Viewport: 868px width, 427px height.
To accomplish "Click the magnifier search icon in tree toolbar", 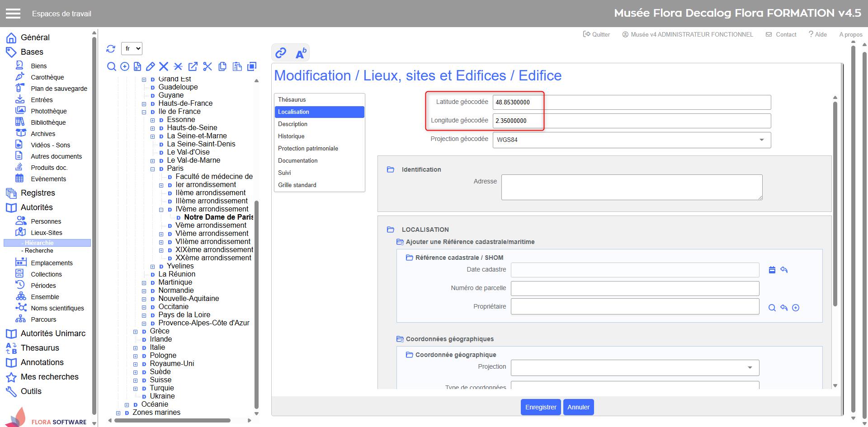I will point(111,67).
